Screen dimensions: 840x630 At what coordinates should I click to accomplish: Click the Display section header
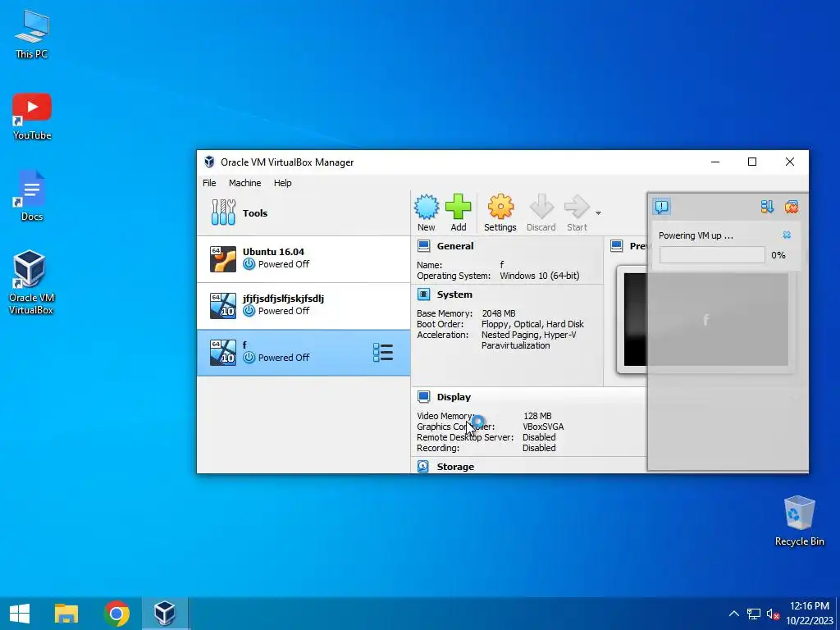coord(454,397)
